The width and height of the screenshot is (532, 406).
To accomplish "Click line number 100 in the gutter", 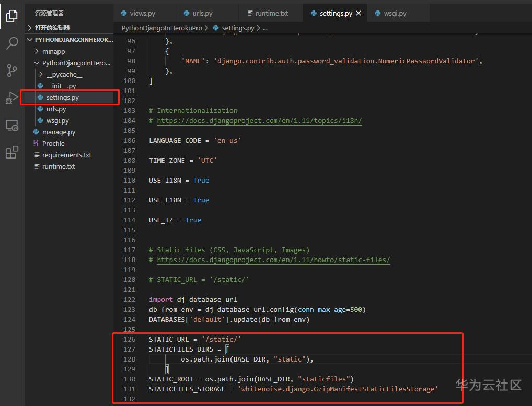I will click(129, 81).
